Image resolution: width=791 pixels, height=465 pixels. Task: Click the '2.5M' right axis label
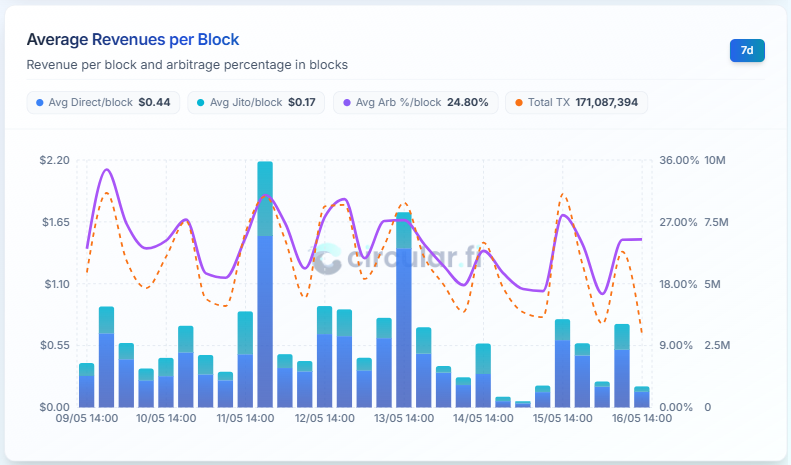[x=717, y=345]
